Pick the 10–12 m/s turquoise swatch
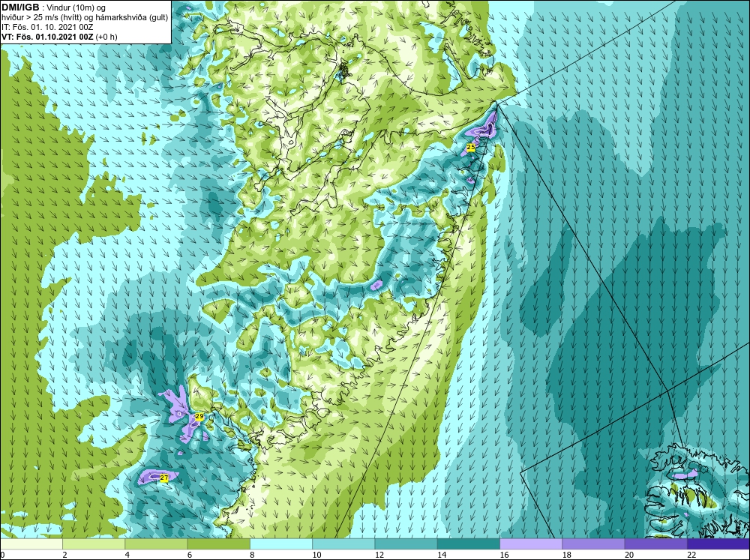750x560 pixels. point(343,544)
